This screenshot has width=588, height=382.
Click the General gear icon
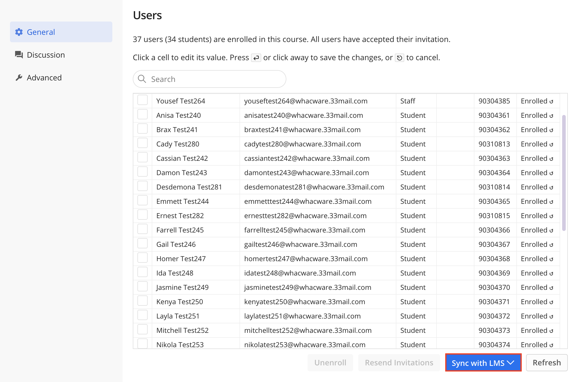(19, 32)
